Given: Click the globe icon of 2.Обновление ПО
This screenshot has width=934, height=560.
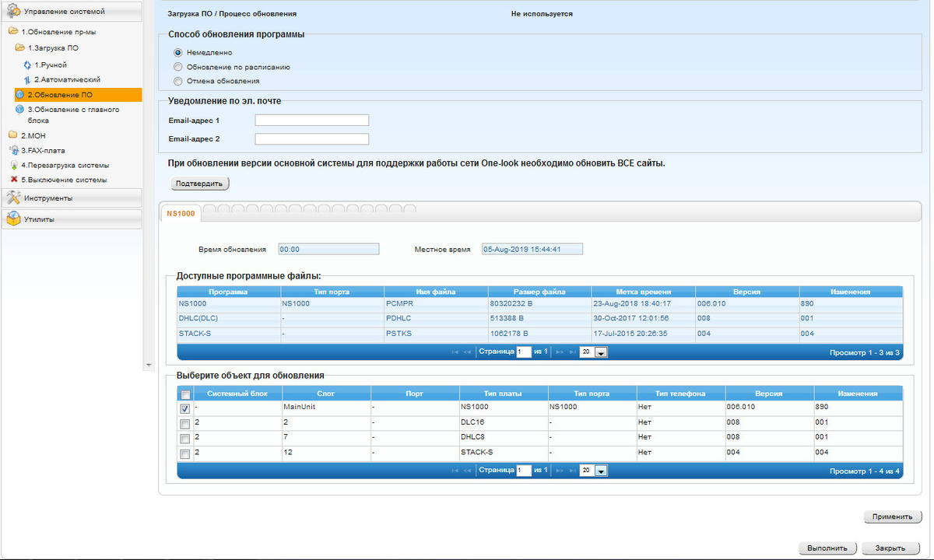Looking at the screenshot, I should pos(20,95).
